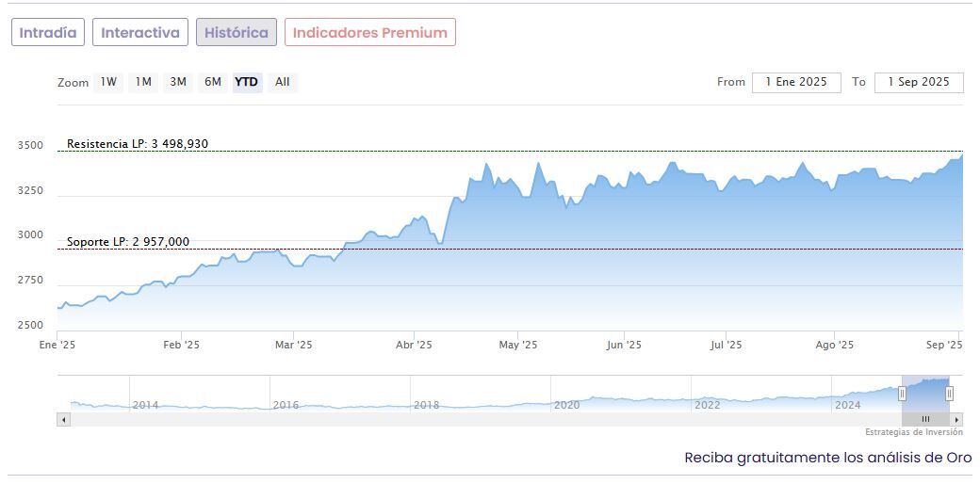This screenshot has height=484, width=980.
Task: Open Estrategias de Inversión credit link
Action: tap(914, 432)
